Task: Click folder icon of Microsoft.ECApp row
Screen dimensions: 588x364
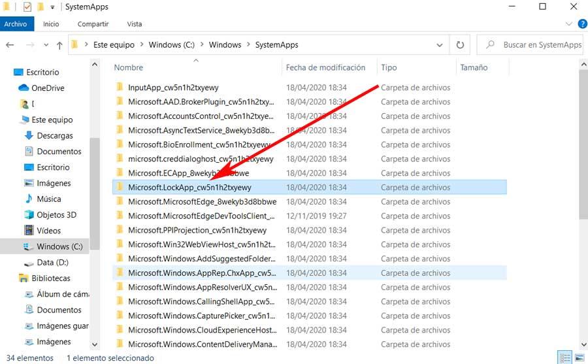Action: pos(120,173)
